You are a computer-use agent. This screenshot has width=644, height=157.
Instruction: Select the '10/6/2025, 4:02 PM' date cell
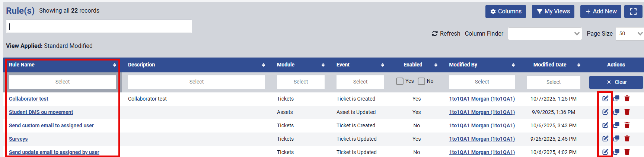pyautogui.click(x=554, y=152)
